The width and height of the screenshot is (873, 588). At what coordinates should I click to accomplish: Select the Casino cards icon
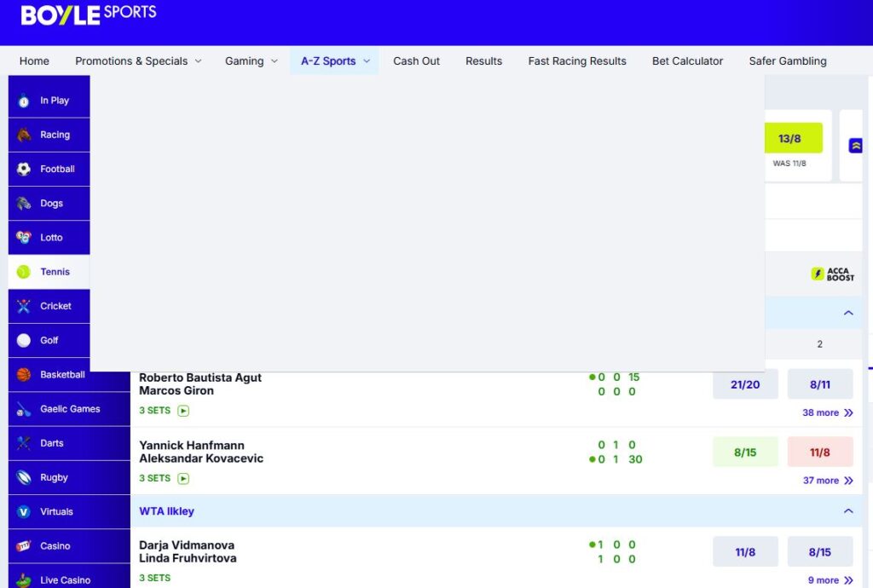pyautogui.click(x=23, y=546)
